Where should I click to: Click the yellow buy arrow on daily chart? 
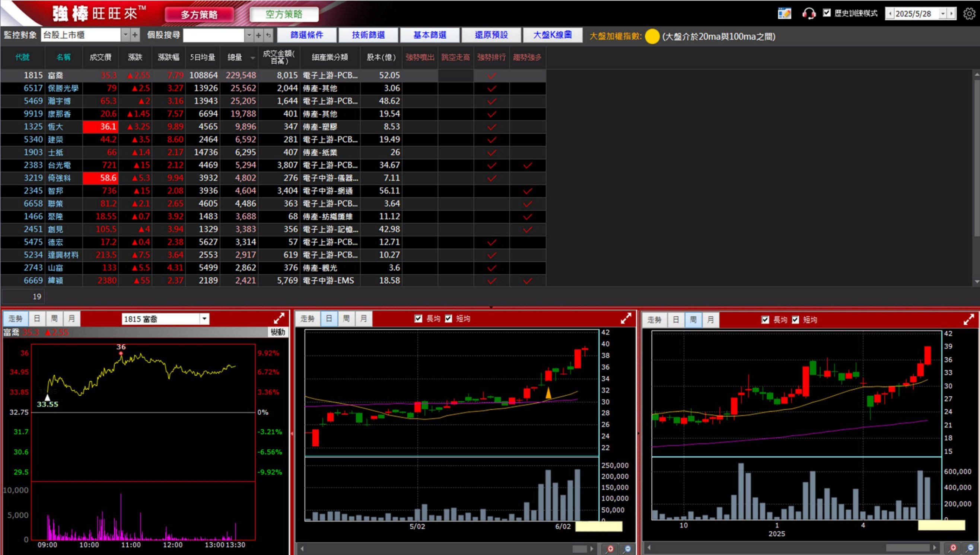(x=548, y=393)
